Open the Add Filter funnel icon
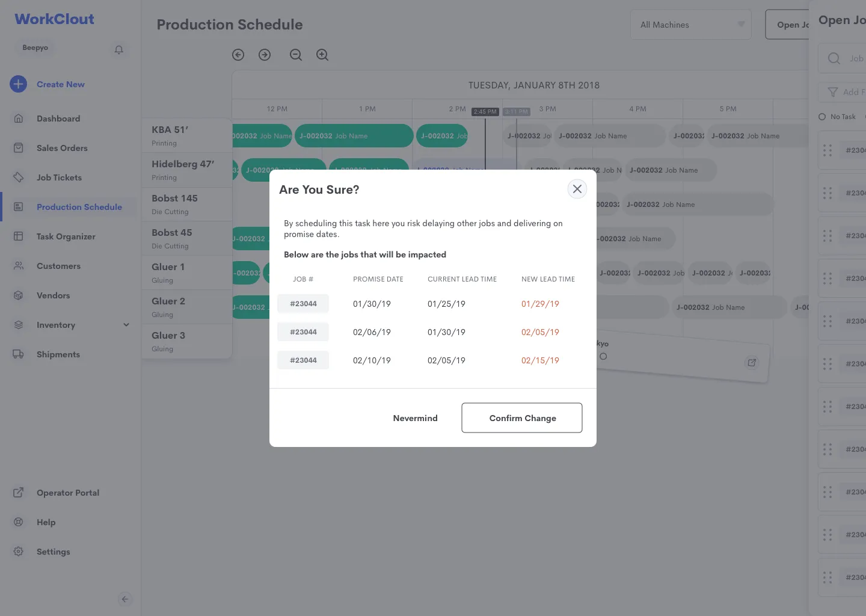 (833, 92)
